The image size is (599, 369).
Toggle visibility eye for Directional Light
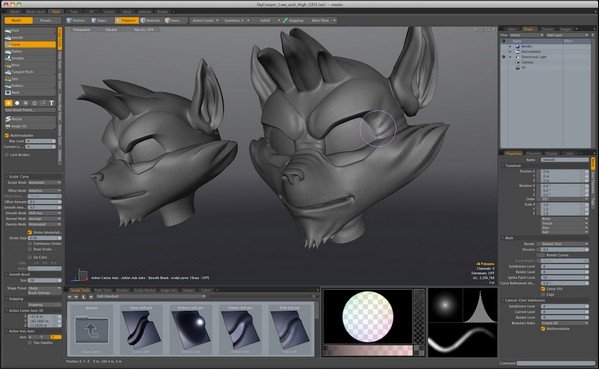coord(503,57)
